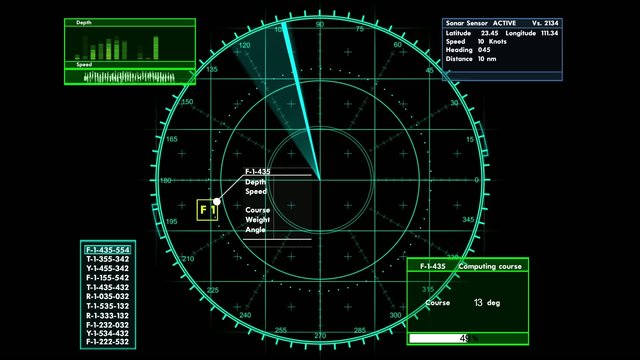The height and width of the screenshot is (360, 640).
Task: Select contact F-1-435-554 in the list
Action: (x=108, y=250)
